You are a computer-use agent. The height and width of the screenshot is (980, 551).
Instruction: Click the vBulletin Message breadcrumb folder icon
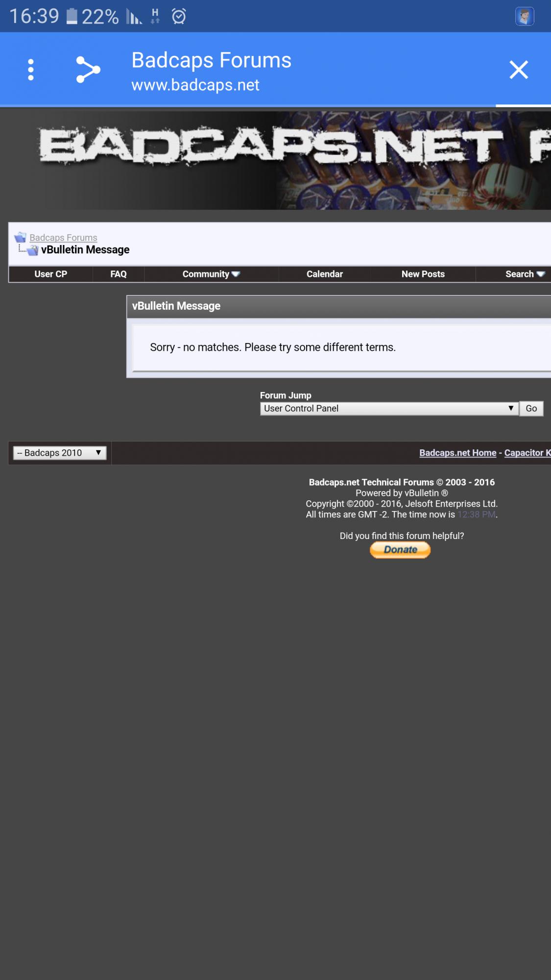(x=32, y=250)
